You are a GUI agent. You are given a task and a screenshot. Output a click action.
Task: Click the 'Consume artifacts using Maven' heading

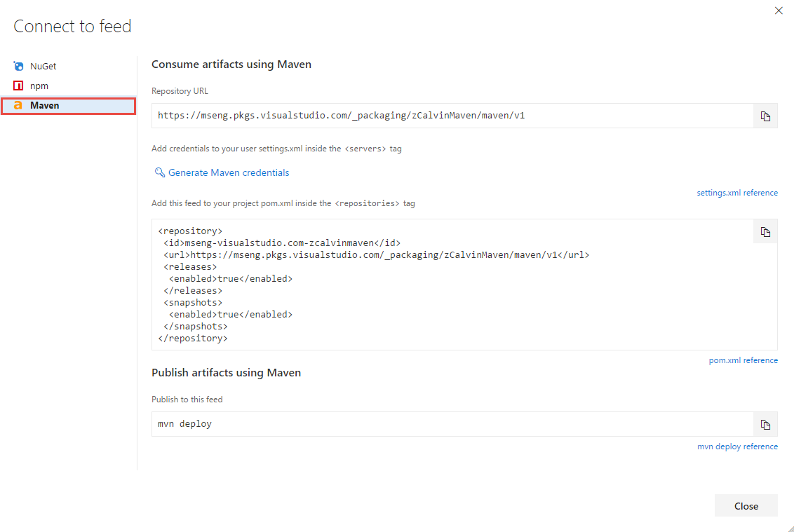(231, 64)
